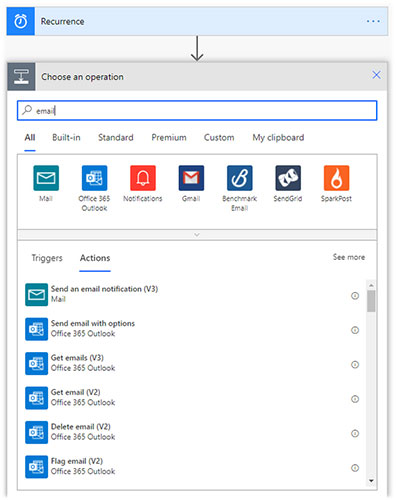Click Outlook icon beside Get email (V2)

[x=36, y=398]
